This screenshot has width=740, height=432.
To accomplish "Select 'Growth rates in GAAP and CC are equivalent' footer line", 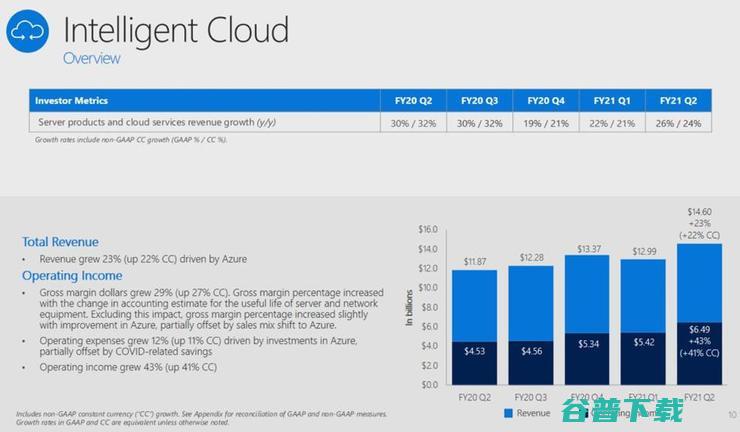I will (123, 422).
